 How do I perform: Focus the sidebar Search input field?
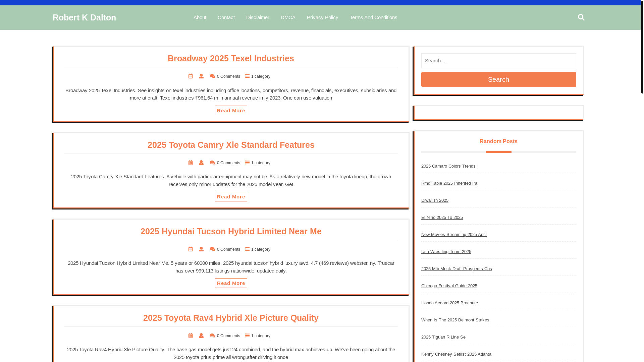click(x=498, y=61)
